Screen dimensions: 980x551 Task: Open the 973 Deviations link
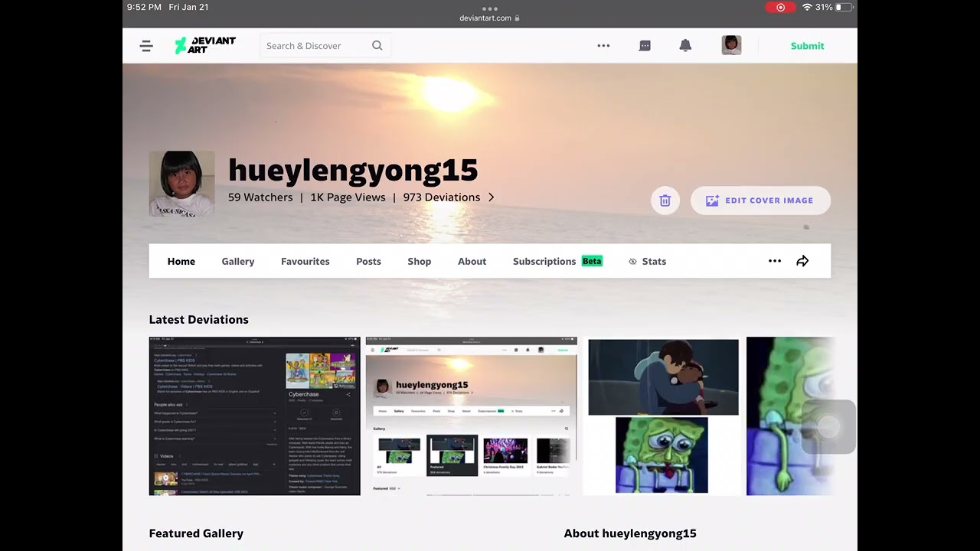(442, 197)
